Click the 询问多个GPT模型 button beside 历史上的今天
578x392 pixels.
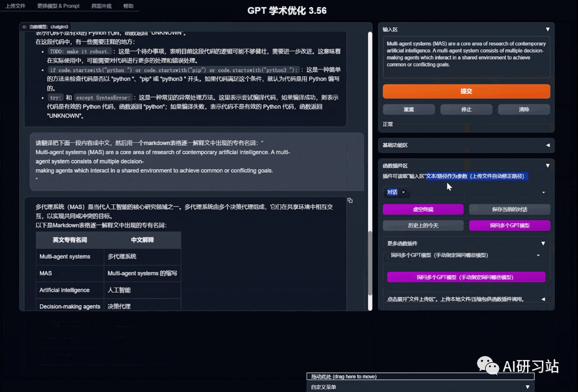click(x=509, y=225)
